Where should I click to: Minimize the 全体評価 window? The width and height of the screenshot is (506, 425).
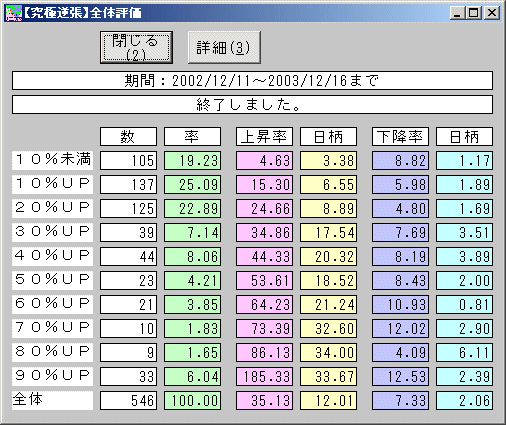(457, 13)
